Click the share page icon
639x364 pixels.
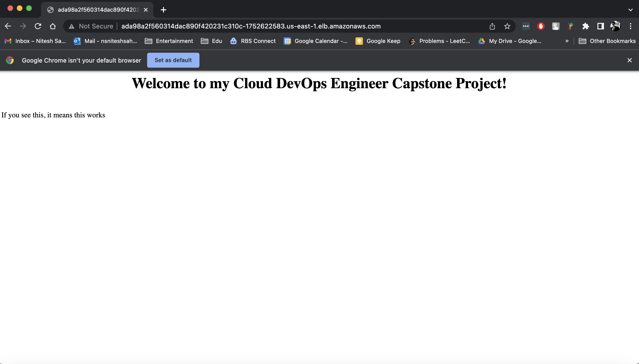[x=492, y=26]
